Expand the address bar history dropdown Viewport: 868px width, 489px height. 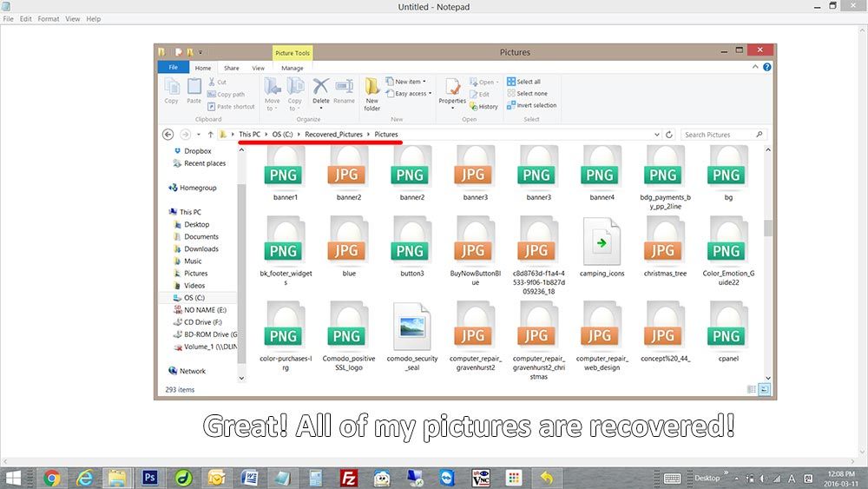(656, 135)
